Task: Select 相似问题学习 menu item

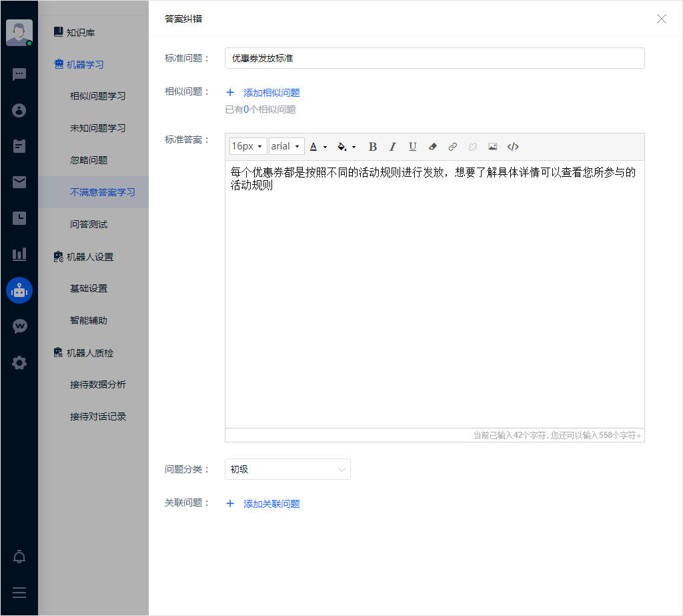Action: click(x=97, y=96)
